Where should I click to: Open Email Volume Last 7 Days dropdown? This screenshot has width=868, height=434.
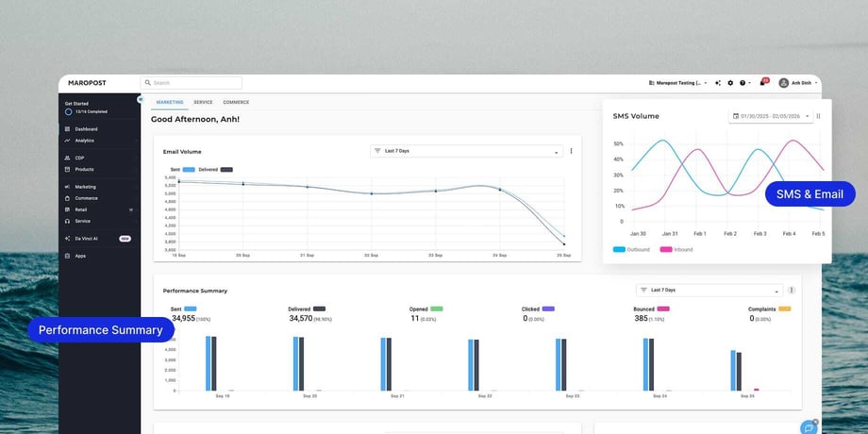click(466, 151)
